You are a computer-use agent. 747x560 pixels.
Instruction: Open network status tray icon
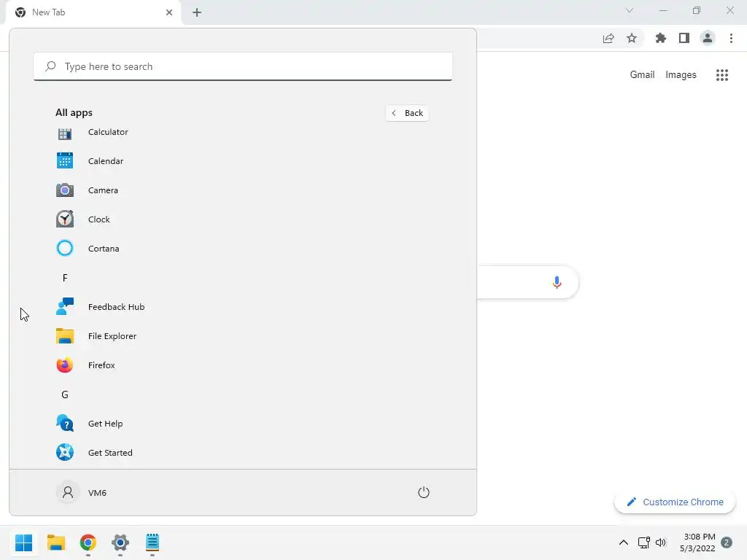[643, 542]
